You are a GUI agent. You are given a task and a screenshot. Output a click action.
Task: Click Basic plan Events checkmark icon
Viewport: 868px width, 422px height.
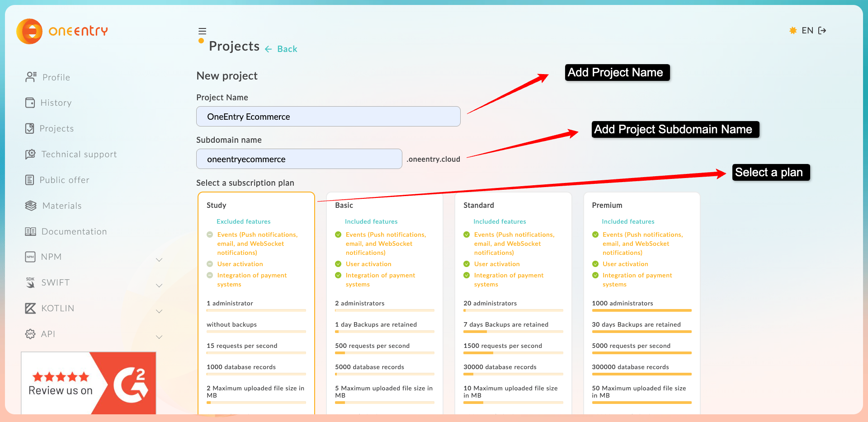(338, 234)
